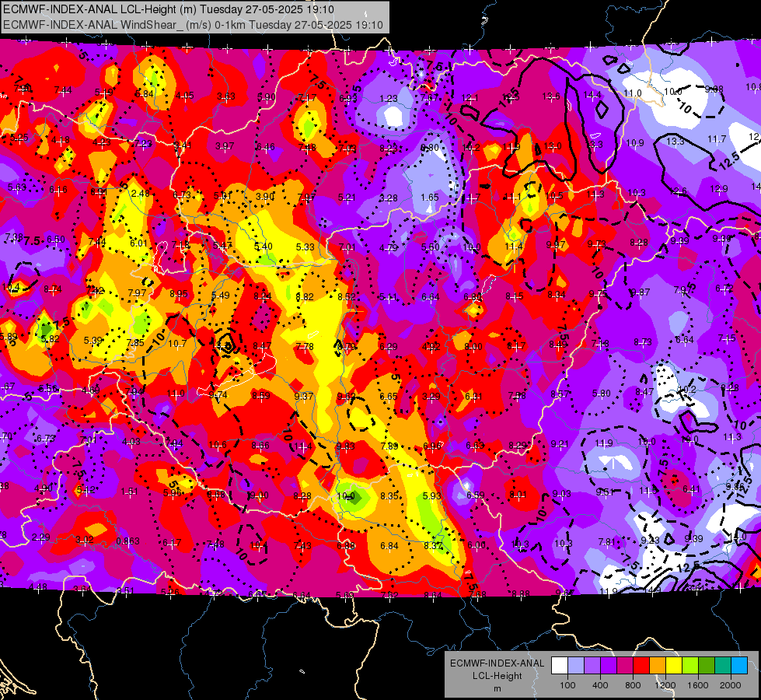
Task: Click the grid value 1.23
Action: point(389,99)
